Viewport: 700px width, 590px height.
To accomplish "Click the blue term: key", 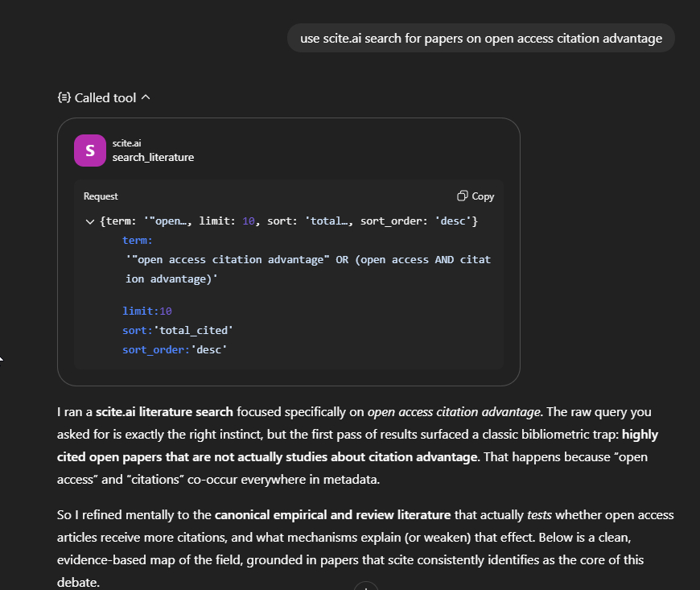I will coord(138,240).
